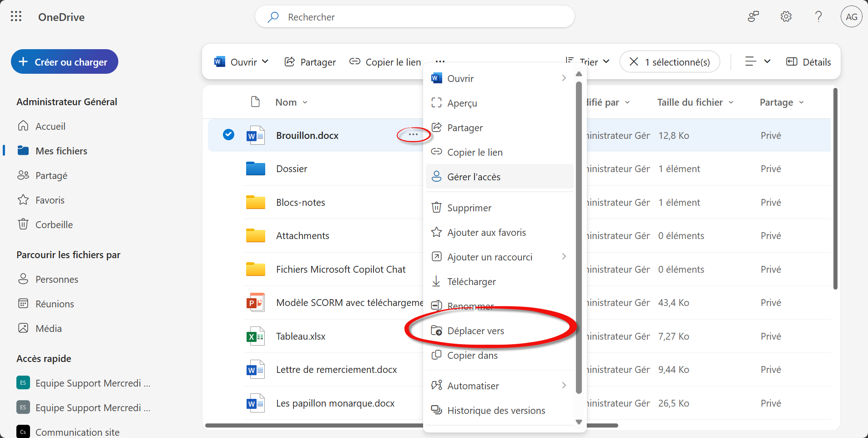Expand the Automatiser submenu
Screen dimensions: 868x438
coord(564,386)
